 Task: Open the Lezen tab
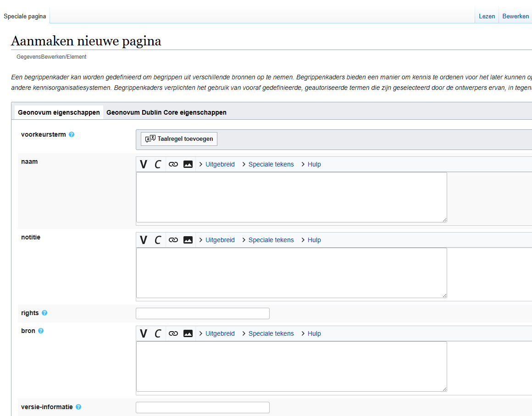[x=487, y=16]
